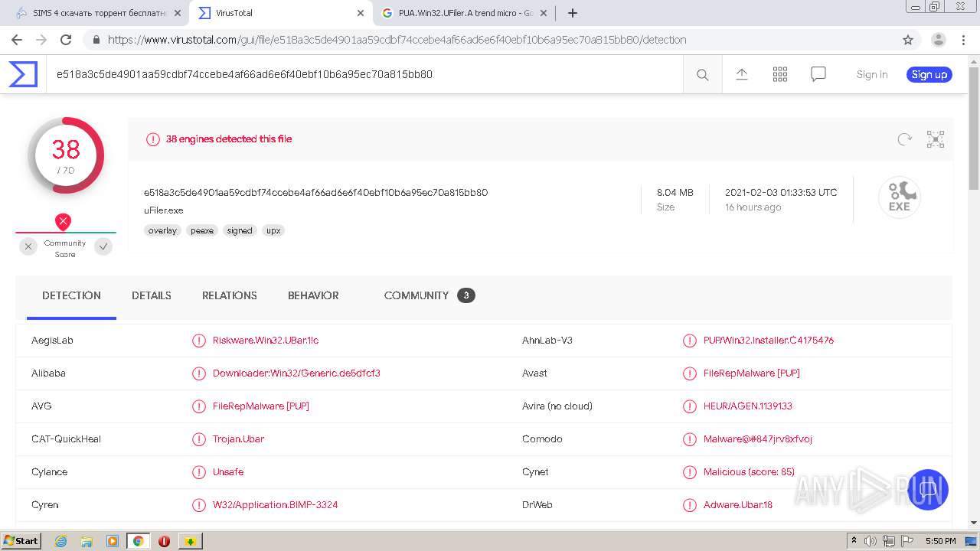Click the browser address bar URL

coord(397,40)
